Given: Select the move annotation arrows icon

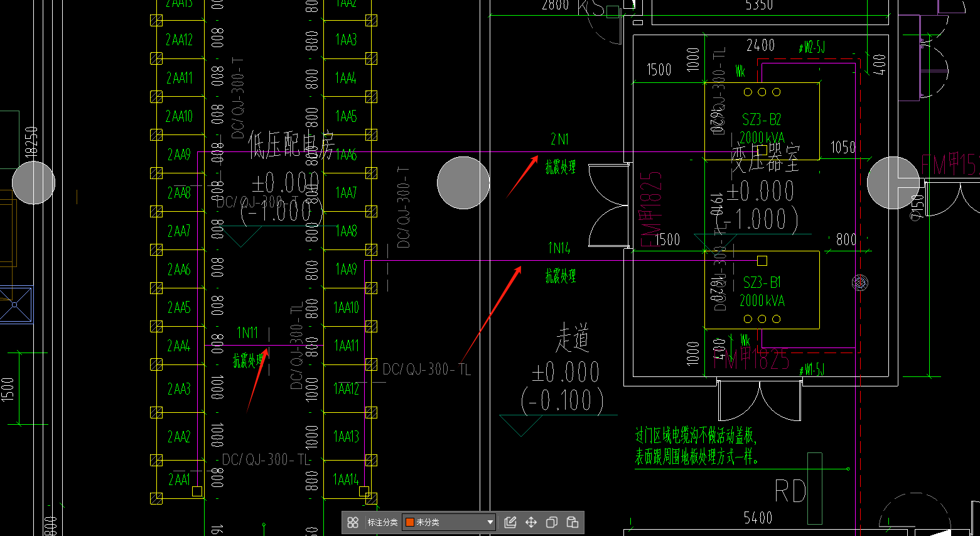Looking at the screenshot, I should (531, 522).
